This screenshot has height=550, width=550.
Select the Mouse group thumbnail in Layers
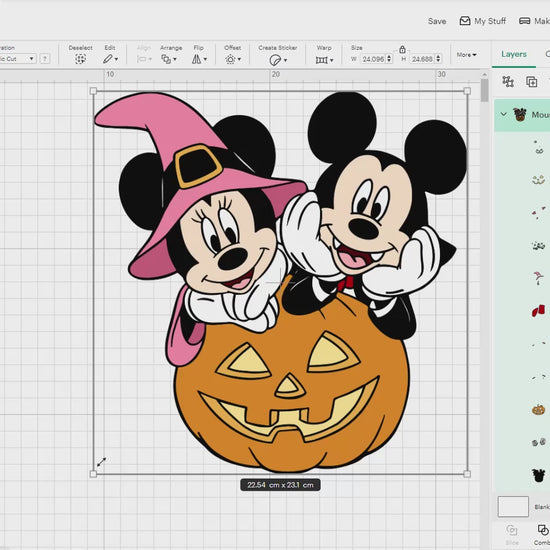pyautogui.click(x=520, y=115)
